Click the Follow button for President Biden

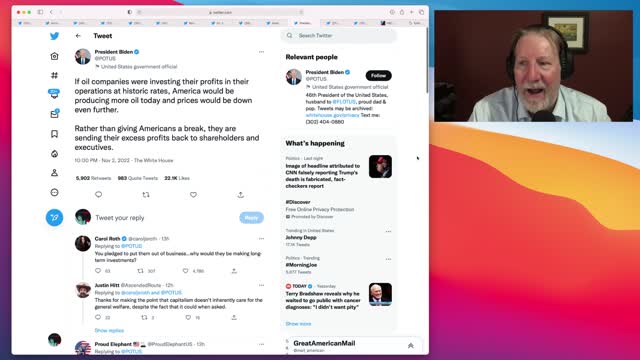click(378, 76)
